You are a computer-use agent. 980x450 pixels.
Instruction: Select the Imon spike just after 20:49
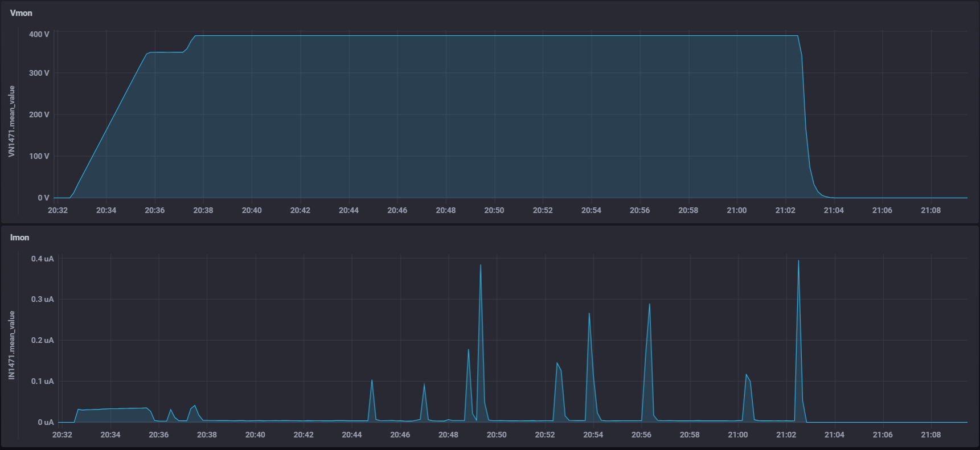click(481, 265)
